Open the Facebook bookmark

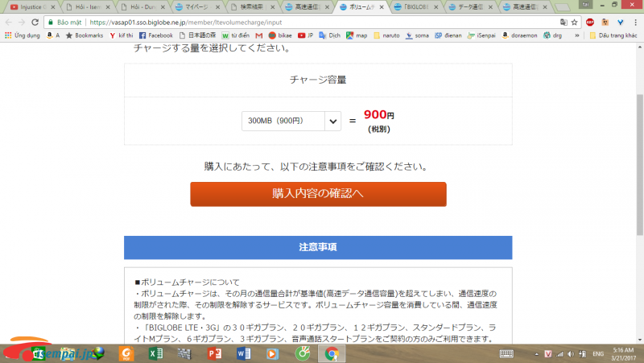tap(155, 35)
